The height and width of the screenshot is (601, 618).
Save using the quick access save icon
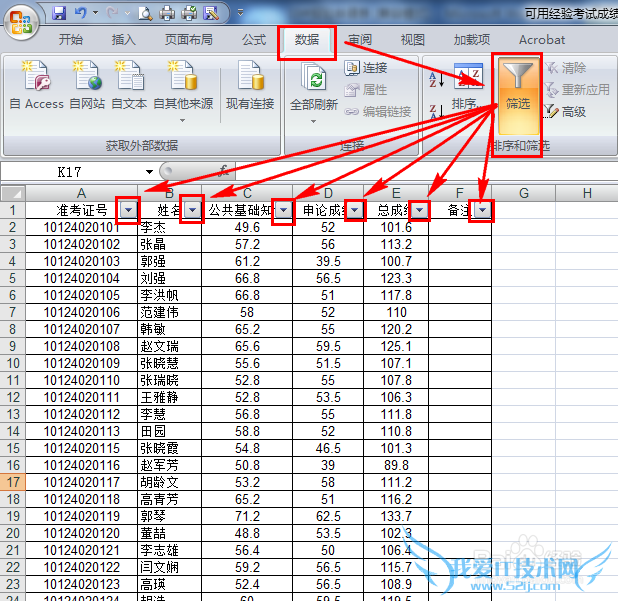59,13
